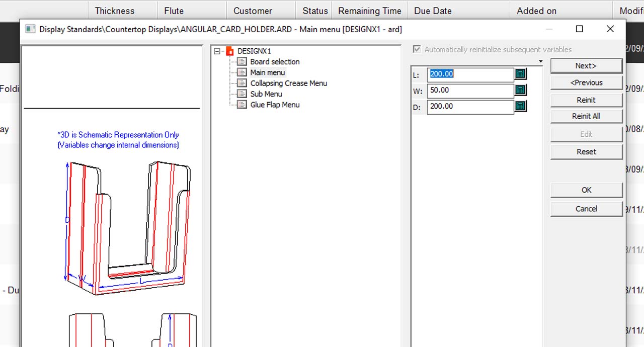644x347 pixels.
Task: Sort by the Due Date column header
Action: click(433, 11)
